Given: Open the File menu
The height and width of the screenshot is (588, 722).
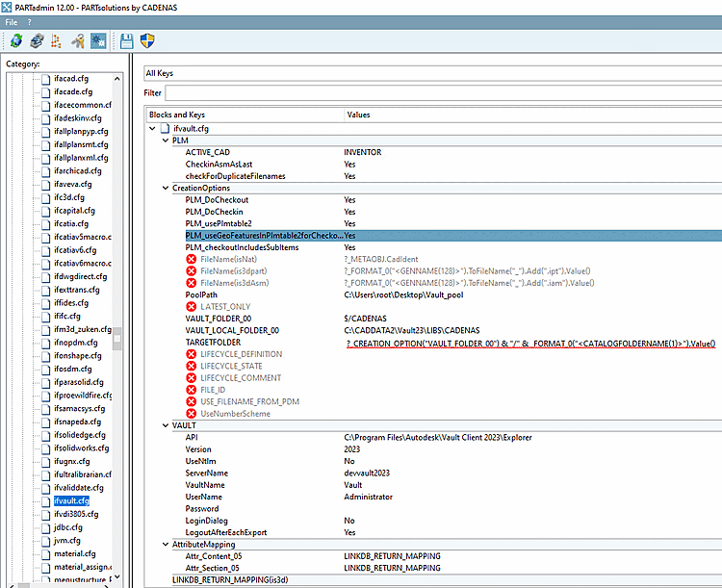Looking at the screenshot, I should (x=11, y=21).
